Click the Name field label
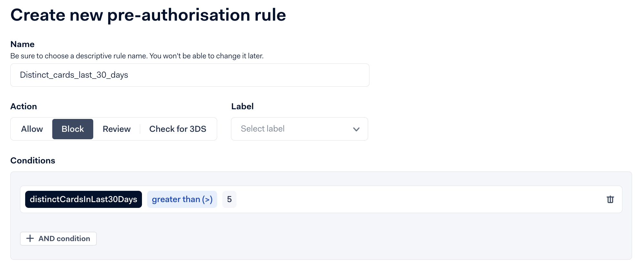The height and width of the screenshot is (263, 644). pos(22,44)
